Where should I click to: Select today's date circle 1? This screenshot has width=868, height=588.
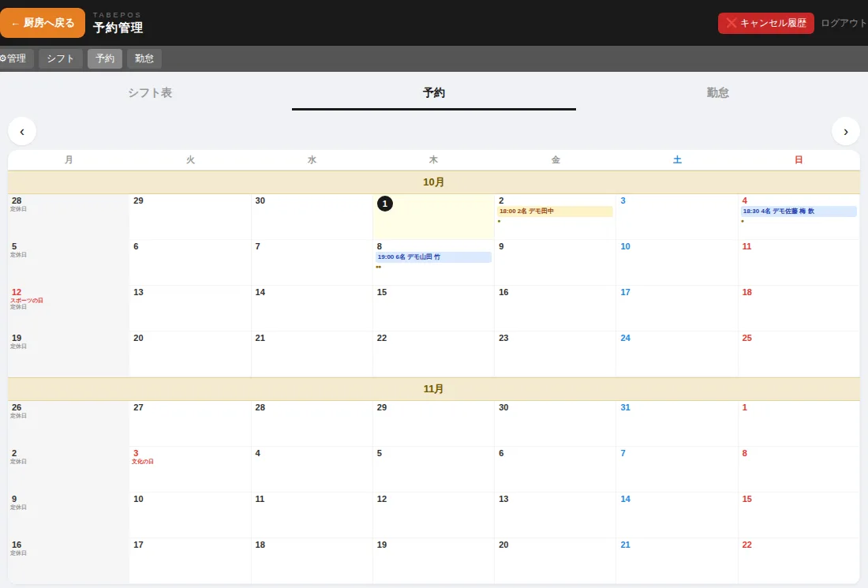pos(385,204)
